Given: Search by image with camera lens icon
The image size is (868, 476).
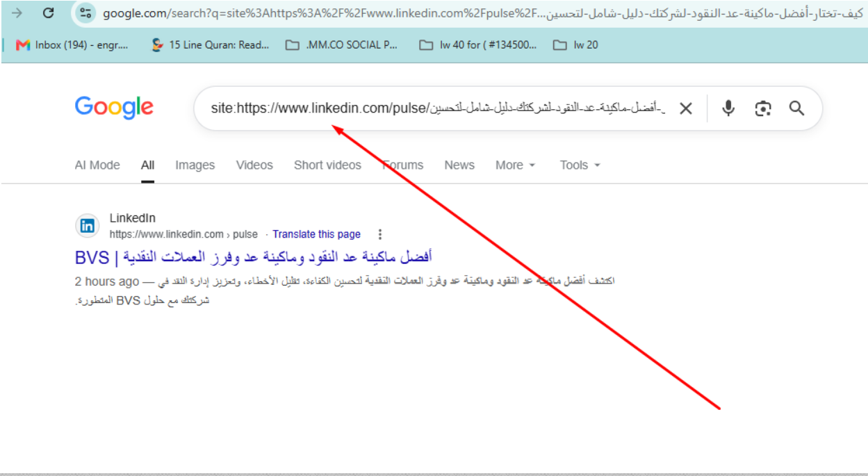Looking at the screenshot, I should [x=763, y=108].
